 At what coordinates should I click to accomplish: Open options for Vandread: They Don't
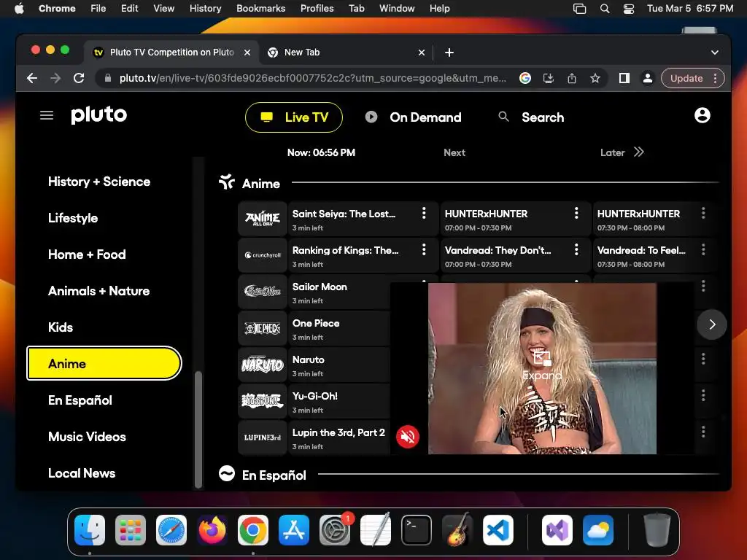[576, 250]
